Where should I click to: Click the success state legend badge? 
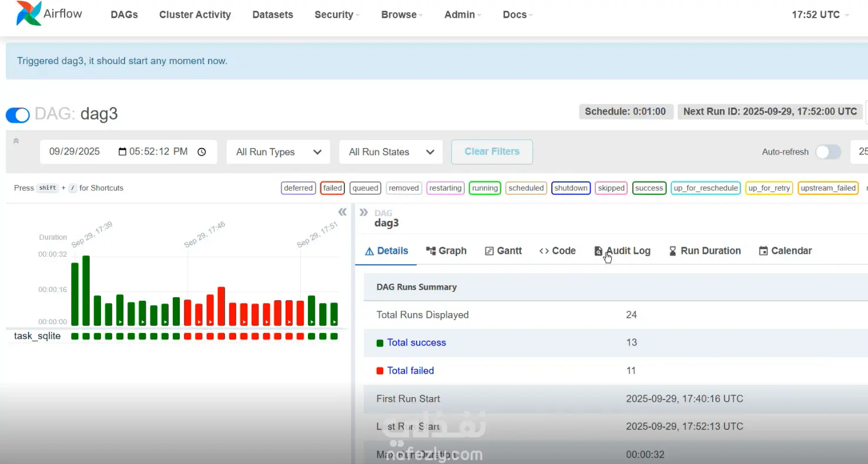(649, 188)
